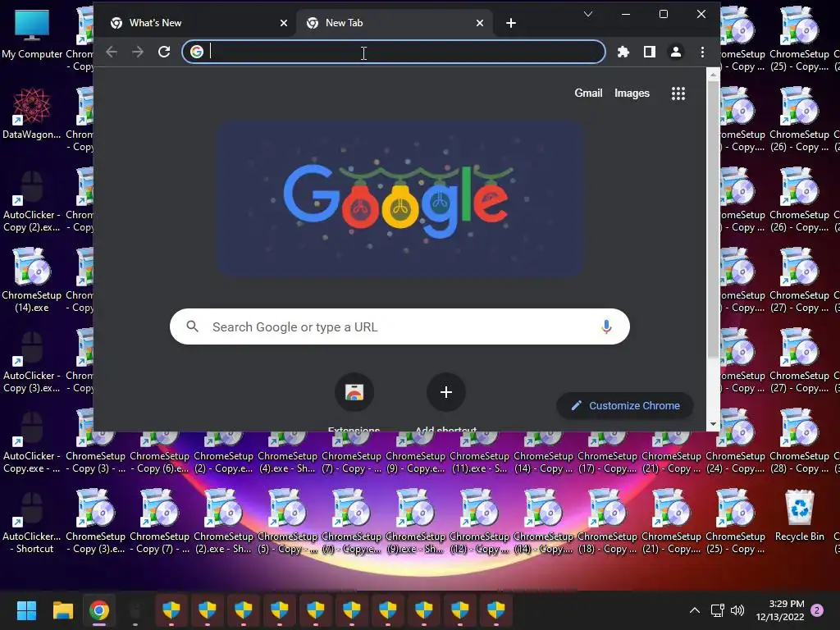Select the AutoClicker - Shortcut icon
The width and height of the screenshot is (840, 630).
tap(32, 522)
